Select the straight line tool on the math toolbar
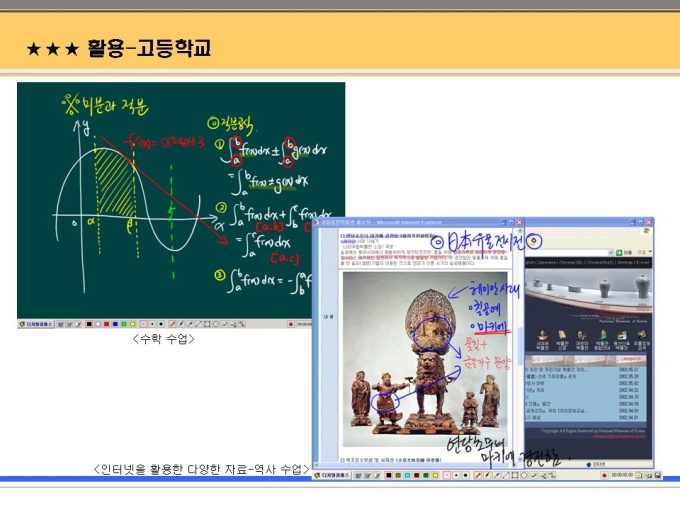The image size is (680, 510). point(198,324)
